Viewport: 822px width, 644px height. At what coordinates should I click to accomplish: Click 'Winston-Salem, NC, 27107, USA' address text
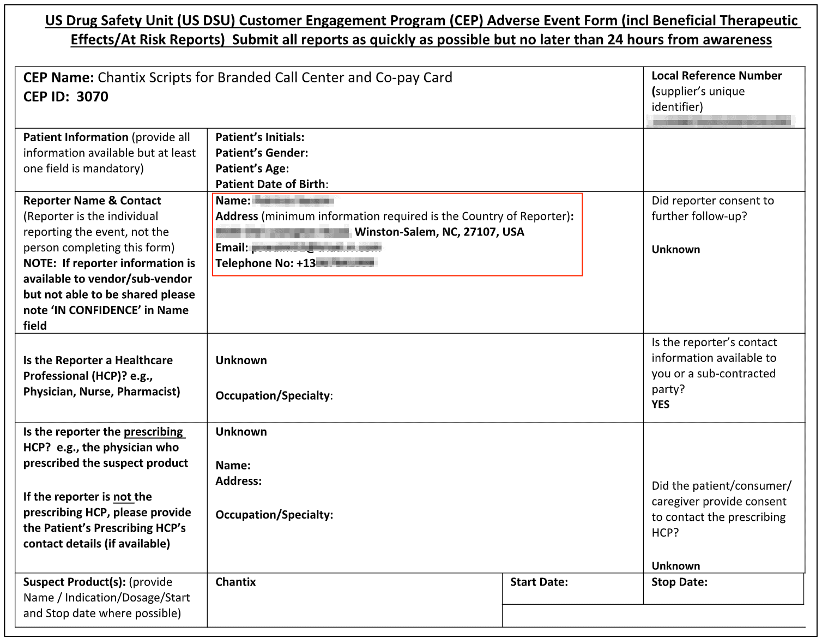[x=439, y=232]
